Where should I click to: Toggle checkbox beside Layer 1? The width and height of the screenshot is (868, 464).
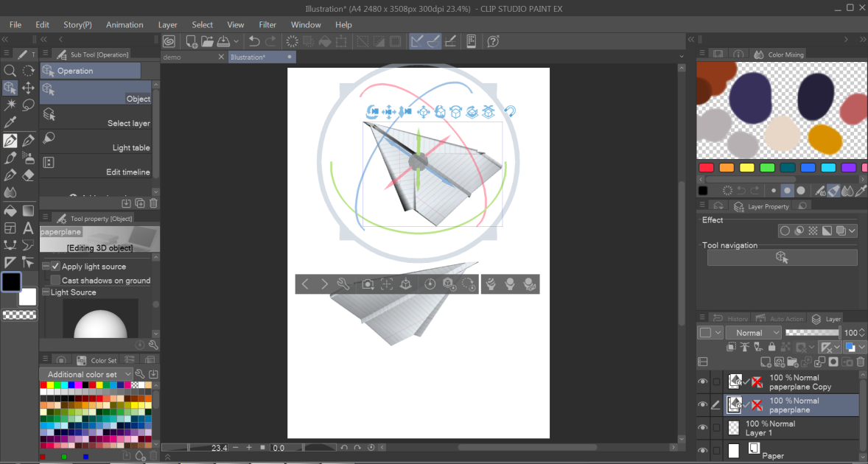coord(716,427)
